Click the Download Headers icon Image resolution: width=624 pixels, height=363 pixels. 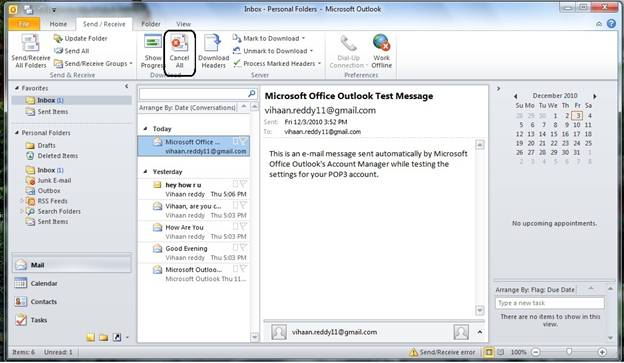click(213, 43)
